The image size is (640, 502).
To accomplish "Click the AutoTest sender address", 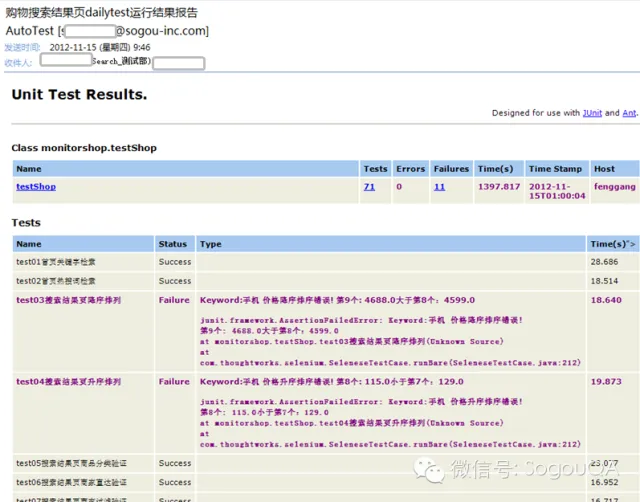I will coord(107,31).
